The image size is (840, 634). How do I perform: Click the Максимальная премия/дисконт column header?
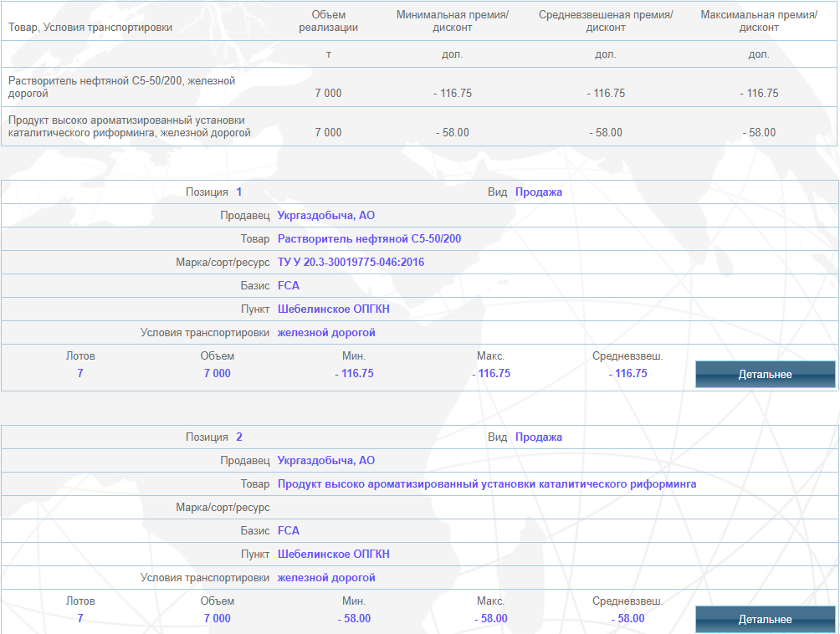click(759, 21)
